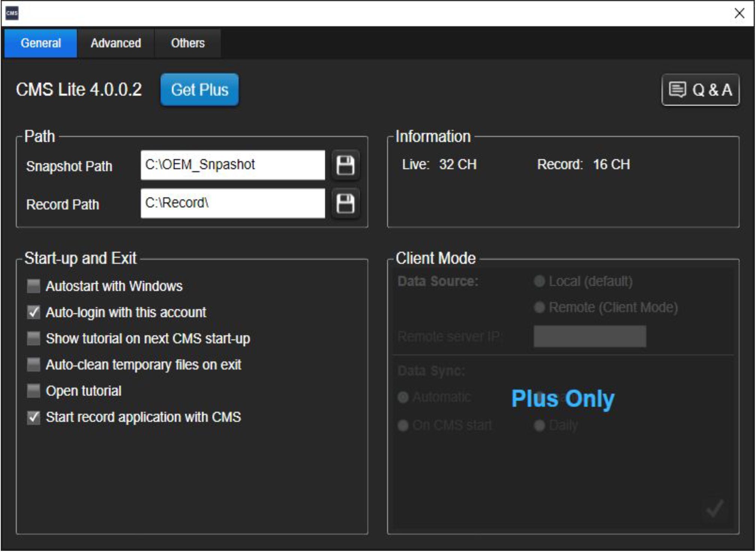756x552 pixels.
Task: Toggle Show tutorial on next CMS start-up
Action: tap(34, 338)
